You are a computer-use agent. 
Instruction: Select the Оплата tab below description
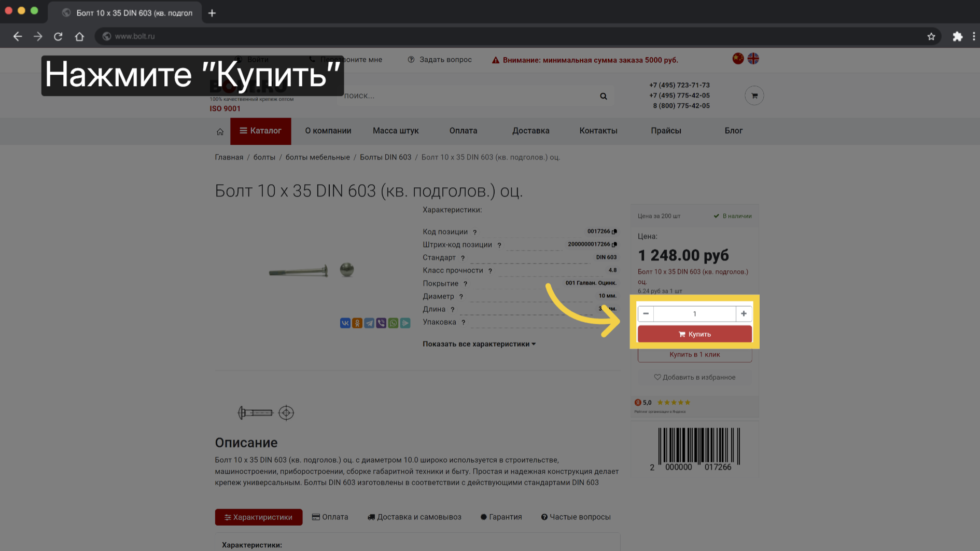tap(330, 517)
